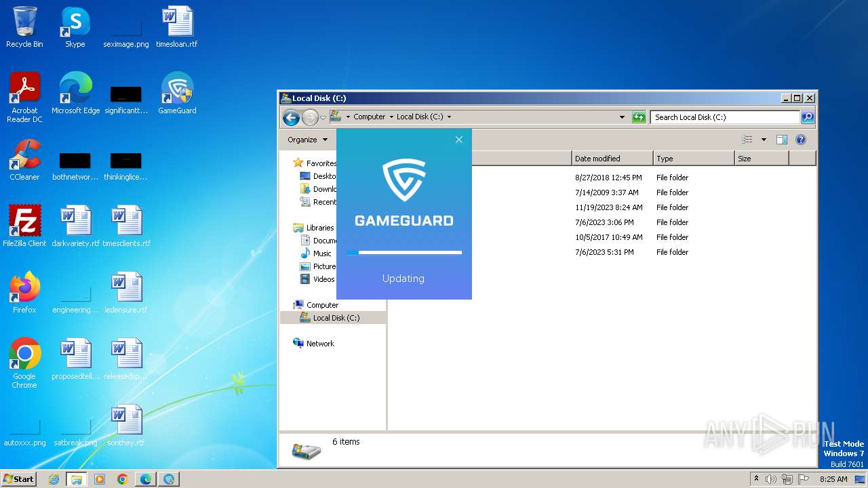The image size is (868, 488).
Task: Select sonthey.rtf on the desktop
Action: tap(126, 426)
